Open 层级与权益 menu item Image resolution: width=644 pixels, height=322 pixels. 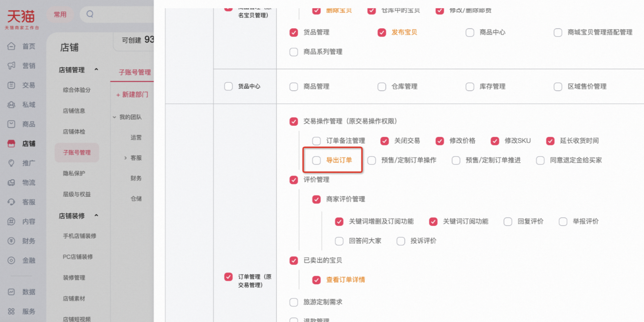77,194
